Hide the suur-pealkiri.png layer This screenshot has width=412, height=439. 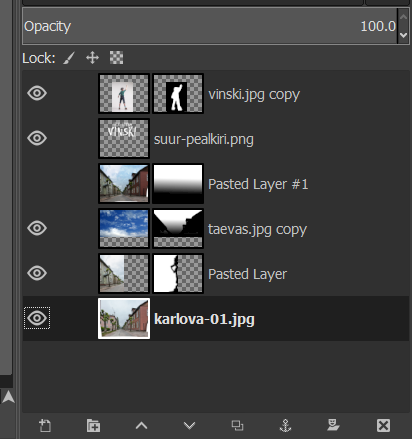[x=37, y=138]
